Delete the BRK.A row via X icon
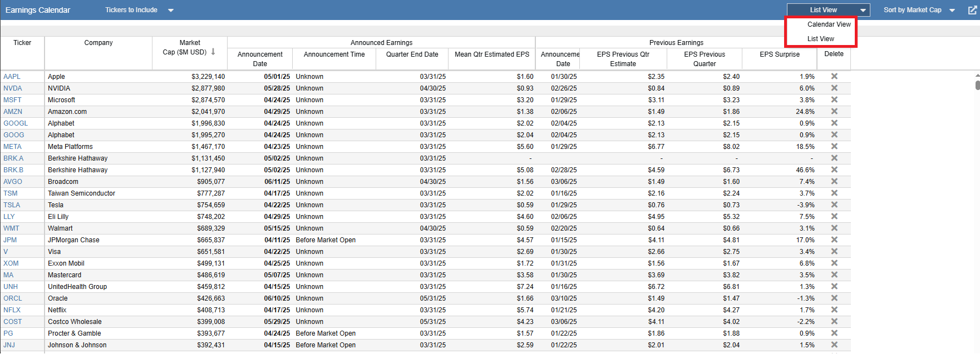The height and width of the screenshot is (354, 980). click(834, 158)
